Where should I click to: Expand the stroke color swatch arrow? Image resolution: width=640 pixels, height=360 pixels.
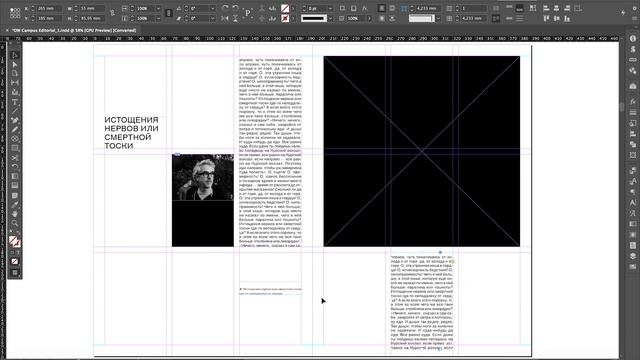(x=293, y=18)
